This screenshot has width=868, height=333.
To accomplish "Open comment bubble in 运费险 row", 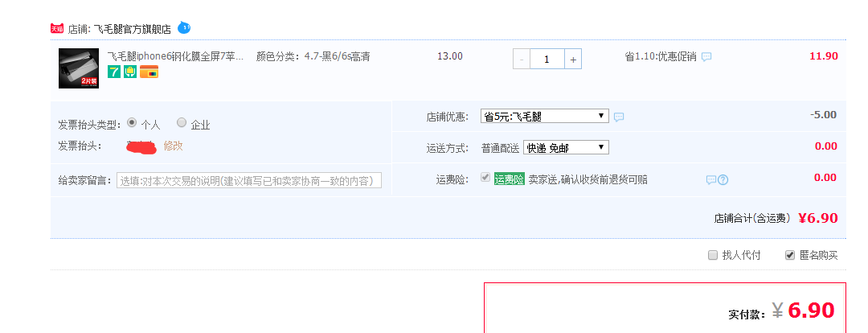I will pos(711,180).
